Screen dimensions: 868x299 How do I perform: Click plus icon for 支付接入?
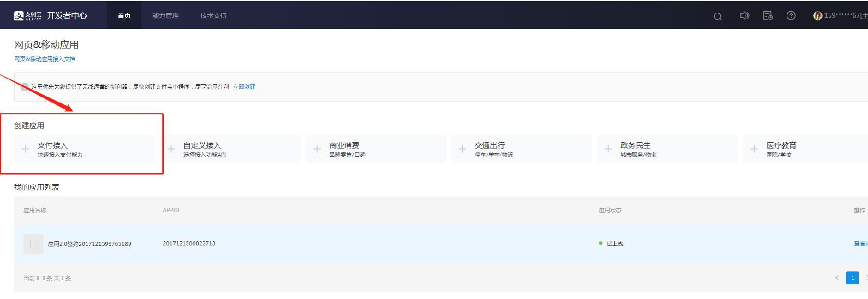(25, 149)
